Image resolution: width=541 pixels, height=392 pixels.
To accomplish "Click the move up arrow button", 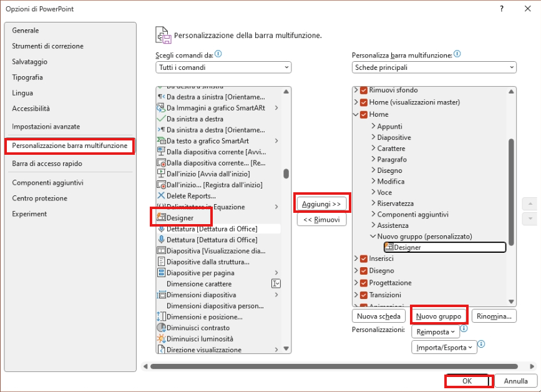I will 530,203.
